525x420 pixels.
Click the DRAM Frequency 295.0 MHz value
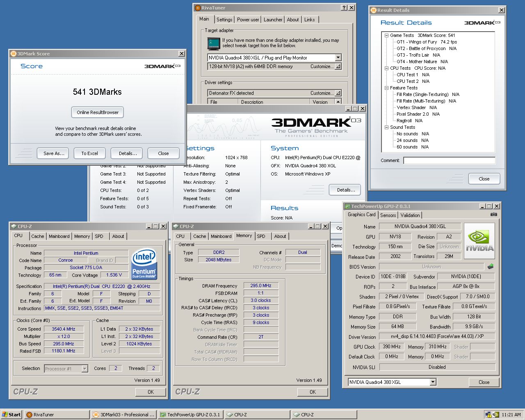pyautogui.click(x=261, y=285)
